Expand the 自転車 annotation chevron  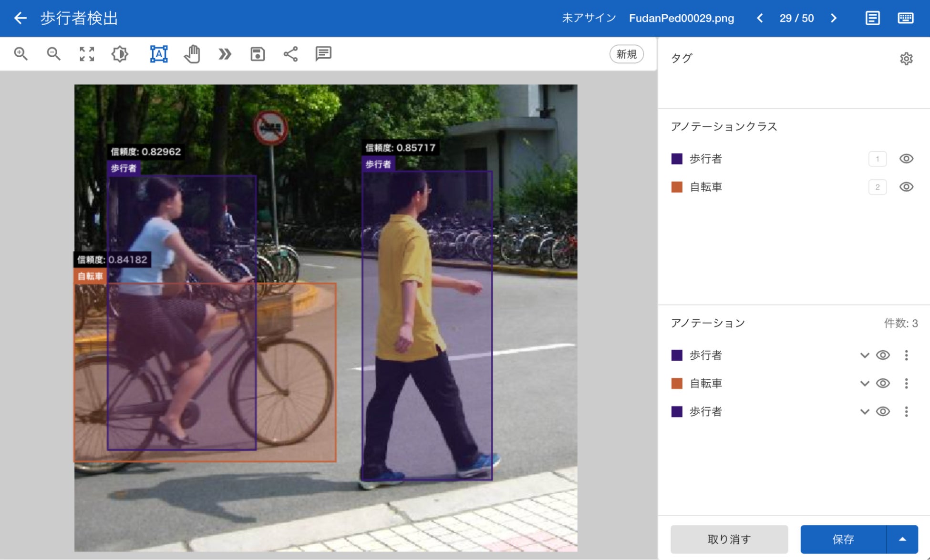tap(864, 383)
